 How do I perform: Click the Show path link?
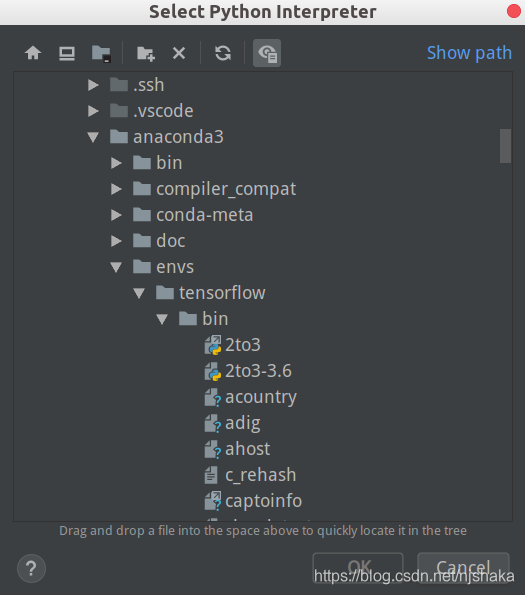coord(469,53)
